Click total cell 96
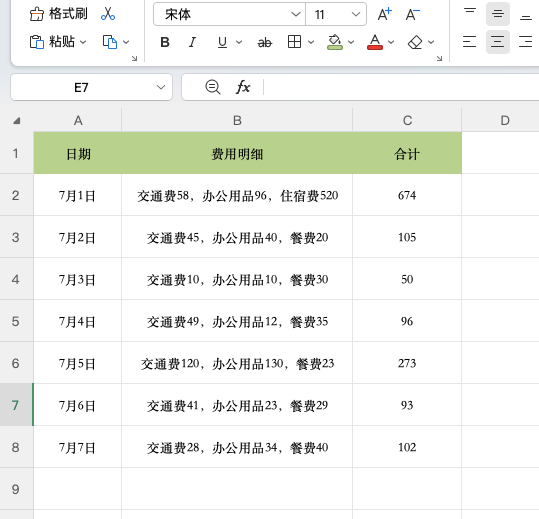Image resolution: width=539 pixels, height=519 pixels. pos(407,321)
